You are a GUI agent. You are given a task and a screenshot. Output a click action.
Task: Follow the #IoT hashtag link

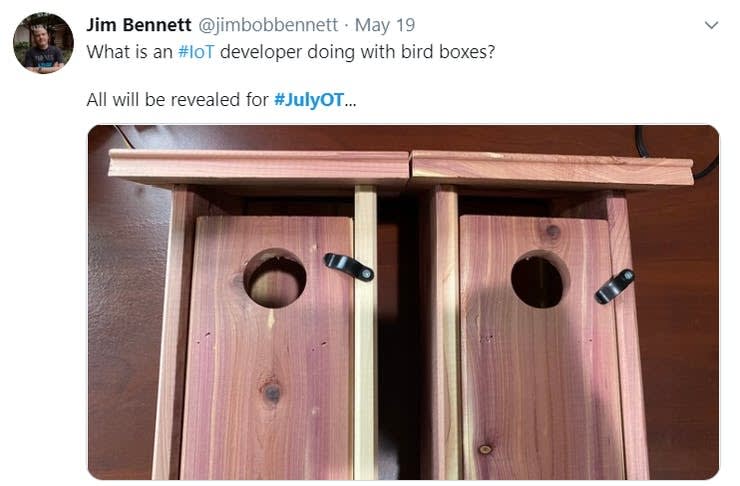point(196,52)
